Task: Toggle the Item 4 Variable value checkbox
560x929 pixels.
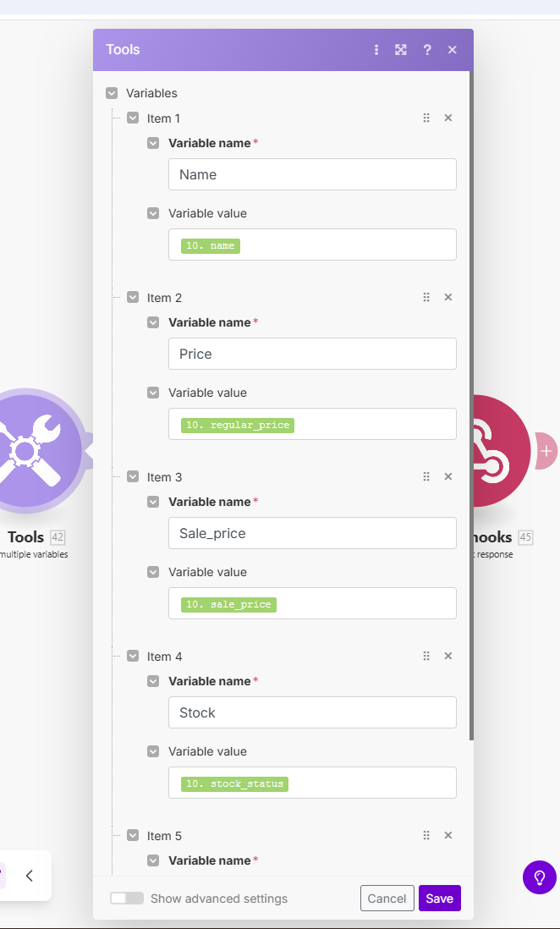Action: pyautogui.click(x=153, y=751)
